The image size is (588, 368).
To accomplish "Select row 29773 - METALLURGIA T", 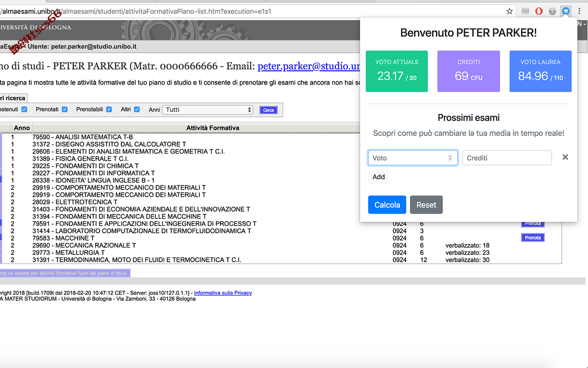I will (68, 253).
